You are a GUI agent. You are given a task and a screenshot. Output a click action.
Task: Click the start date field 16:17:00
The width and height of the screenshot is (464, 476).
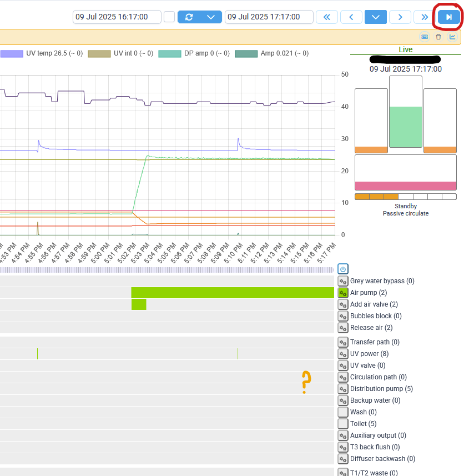pyautogui.click(x=117, y=17)
